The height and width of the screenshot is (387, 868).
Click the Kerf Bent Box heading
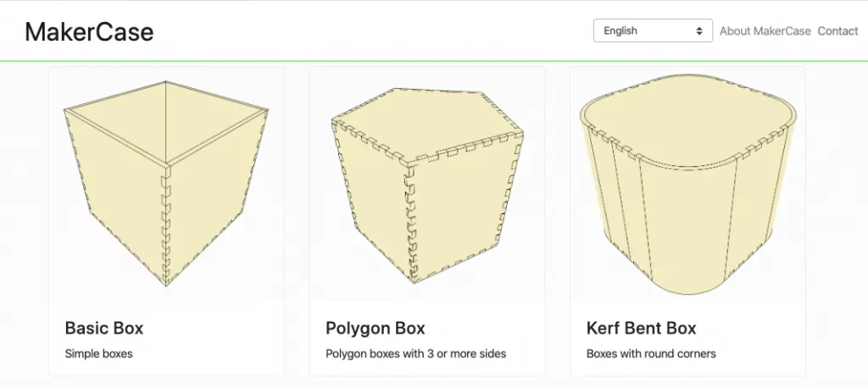pos(641,328)
